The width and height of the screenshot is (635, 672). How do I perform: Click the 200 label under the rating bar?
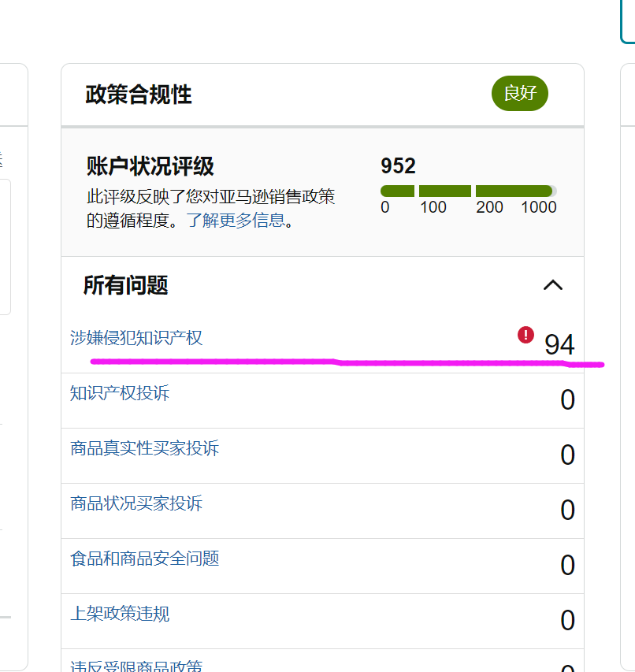pos(489,207)
